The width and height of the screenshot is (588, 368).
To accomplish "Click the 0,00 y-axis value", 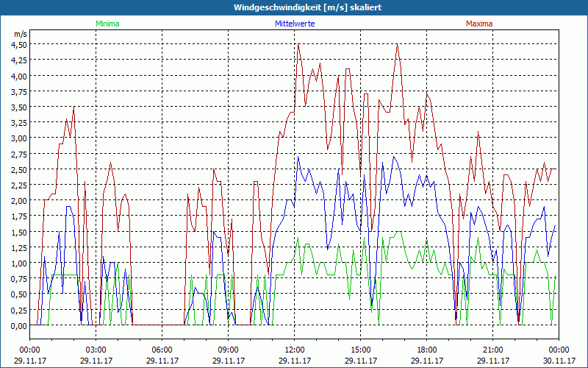I will coord(19,326).
